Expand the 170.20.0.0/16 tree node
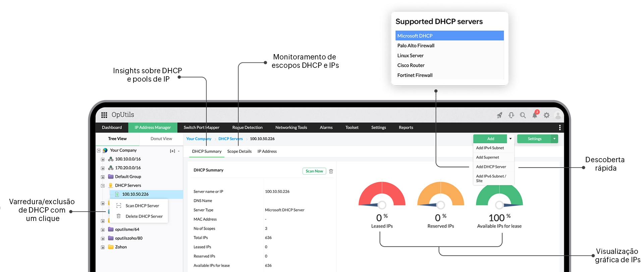The height and width of the screenshot is (272, 644). pyautogui.click(x=103, y=168)
